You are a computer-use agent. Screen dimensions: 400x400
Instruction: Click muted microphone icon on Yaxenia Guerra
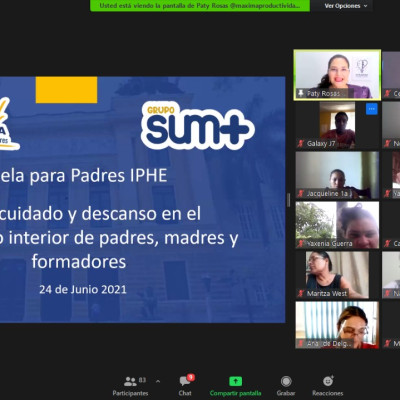coord(301,243)
